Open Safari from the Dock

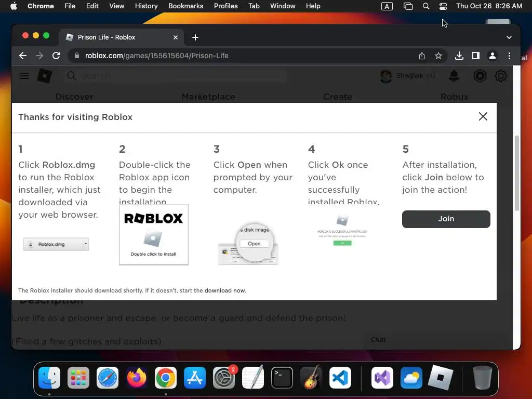(x=108, y=378)
